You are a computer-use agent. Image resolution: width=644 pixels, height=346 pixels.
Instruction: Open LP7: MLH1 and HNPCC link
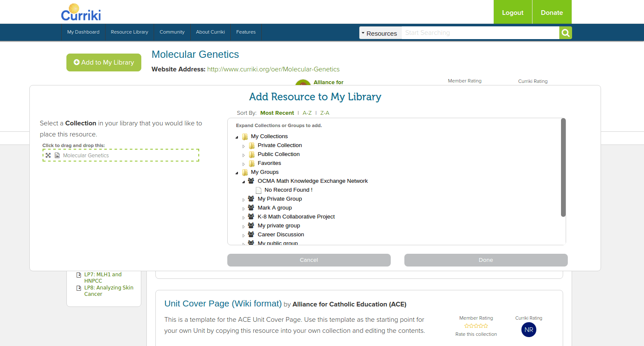103,278
